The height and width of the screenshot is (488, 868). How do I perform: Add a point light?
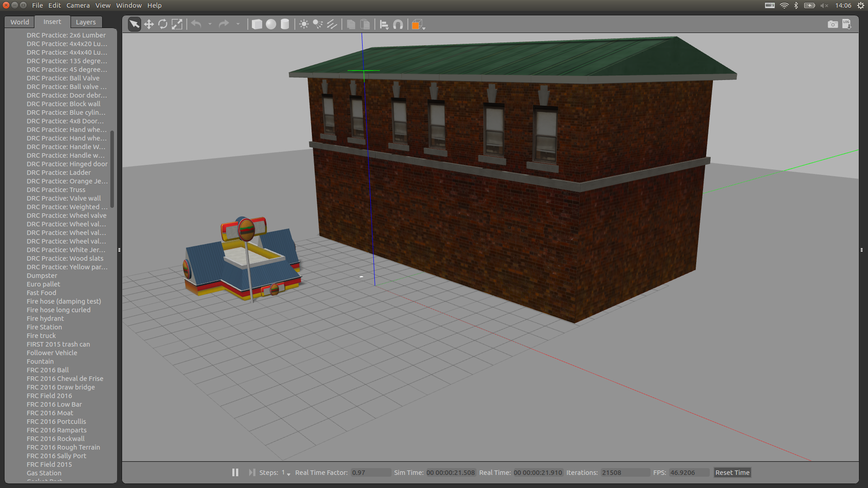(304, 24)
